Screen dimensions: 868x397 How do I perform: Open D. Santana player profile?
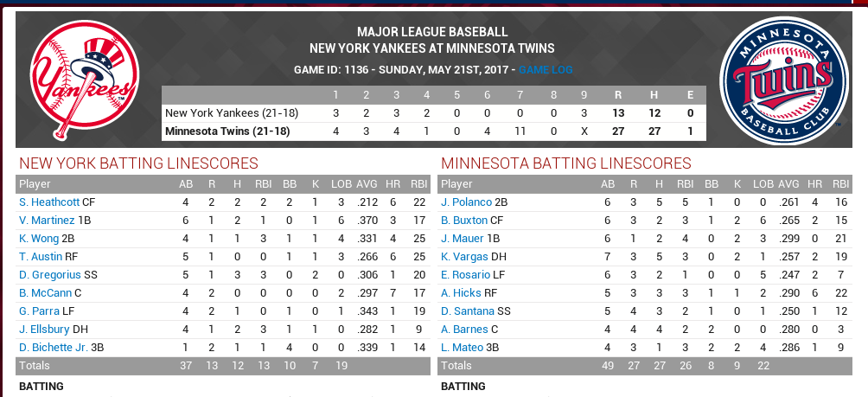pos(468,311)
